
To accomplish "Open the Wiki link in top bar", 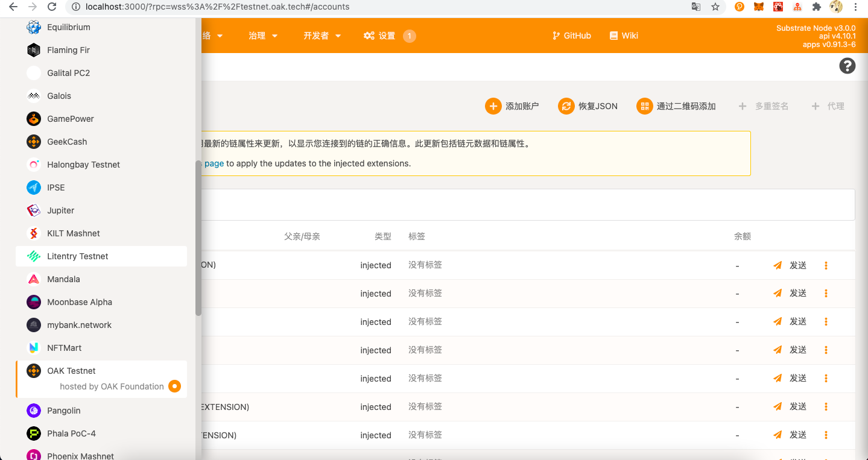I will click(x=624, y=36).
